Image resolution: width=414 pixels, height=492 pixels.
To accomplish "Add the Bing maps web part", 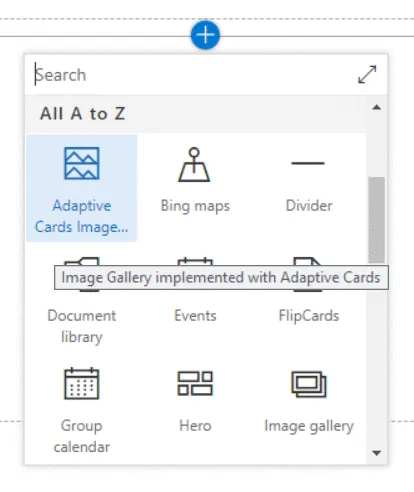I will pyautogui.click(x=195, y=188).
